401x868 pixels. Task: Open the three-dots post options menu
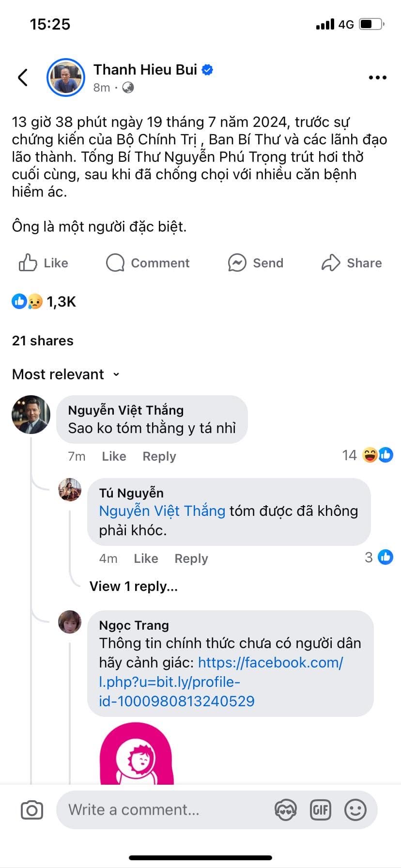[377, 77]
